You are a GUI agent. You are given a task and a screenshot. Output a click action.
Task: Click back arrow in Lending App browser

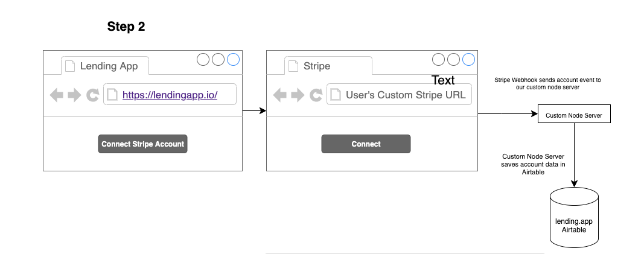coord(57,95)
